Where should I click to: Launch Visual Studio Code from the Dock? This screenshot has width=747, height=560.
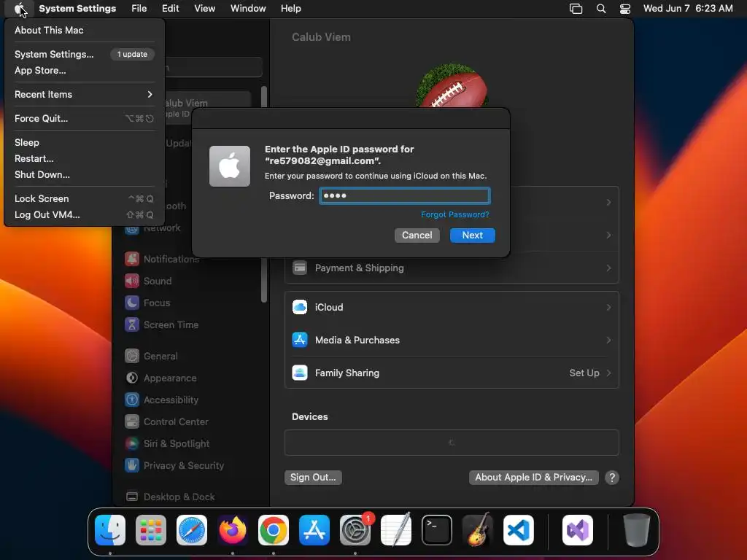[519, 530]
